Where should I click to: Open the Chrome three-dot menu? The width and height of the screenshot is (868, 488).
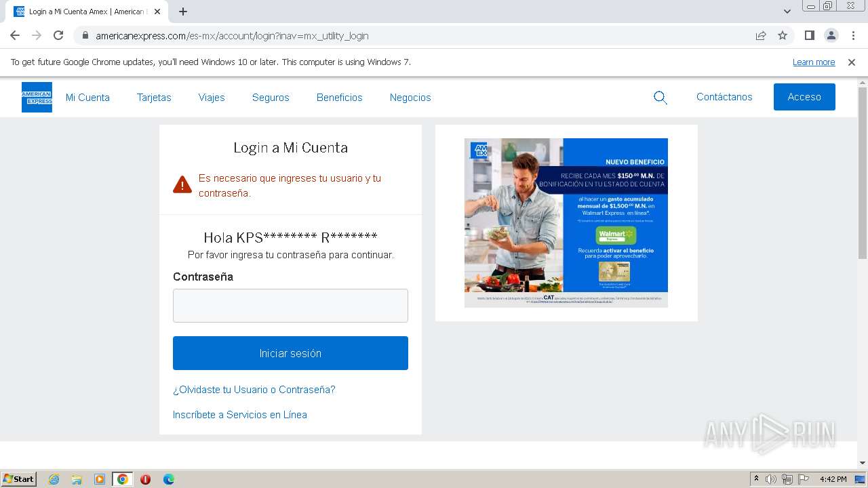point(854,36)
